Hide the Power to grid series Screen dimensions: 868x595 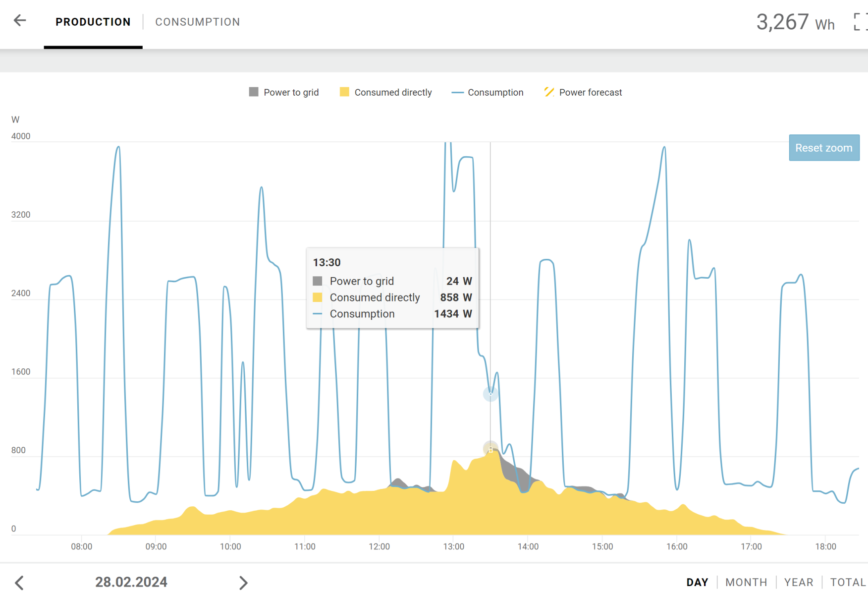pyautogui.click(x=291, y=93)
